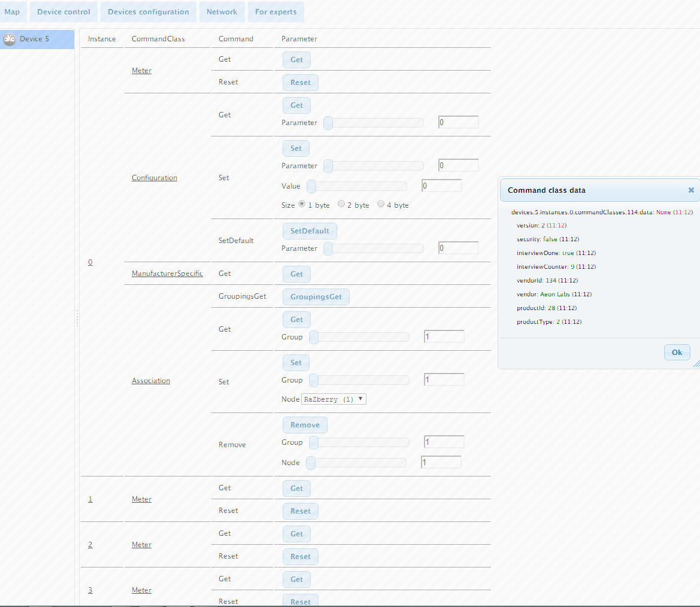Click the GroupingsGet button
The image size is (700, 607).
(x=316, y=297)
